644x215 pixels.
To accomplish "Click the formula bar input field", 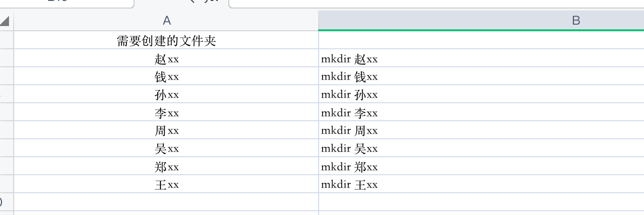I will [436, 3].
